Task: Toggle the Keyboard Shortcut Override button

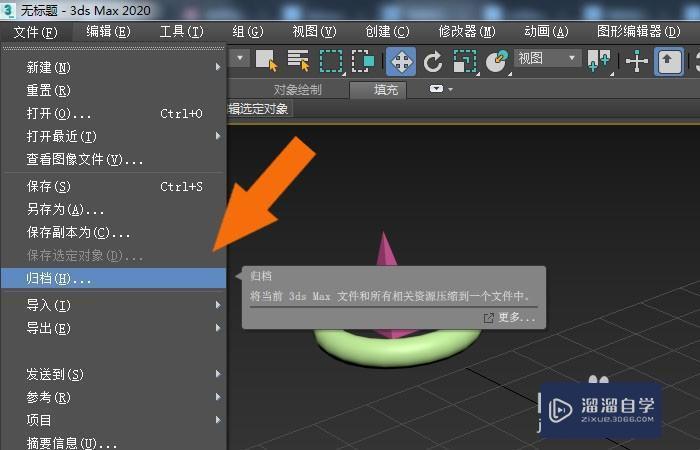Action: [x=668, y=61]
